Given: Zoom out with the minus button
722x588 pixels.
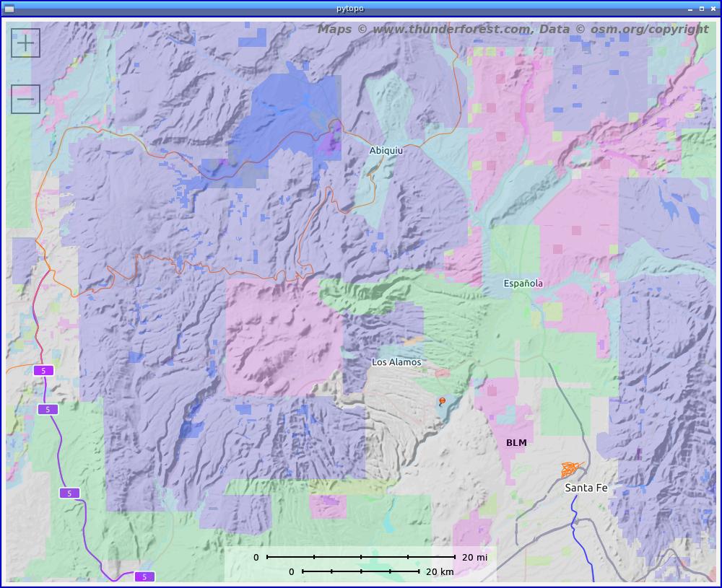Looking at the screenshot, I should coord(25,99).
